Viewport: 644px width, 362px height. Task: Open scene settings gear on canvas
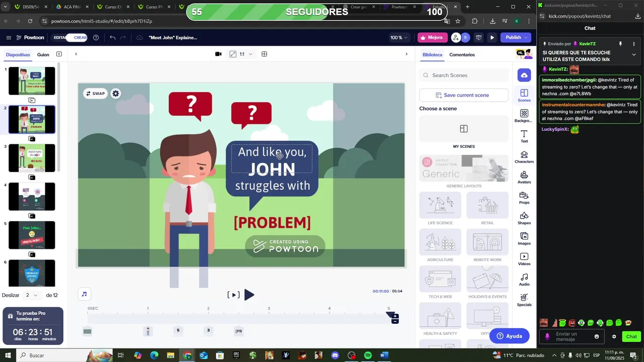click(x=116, y=94)
